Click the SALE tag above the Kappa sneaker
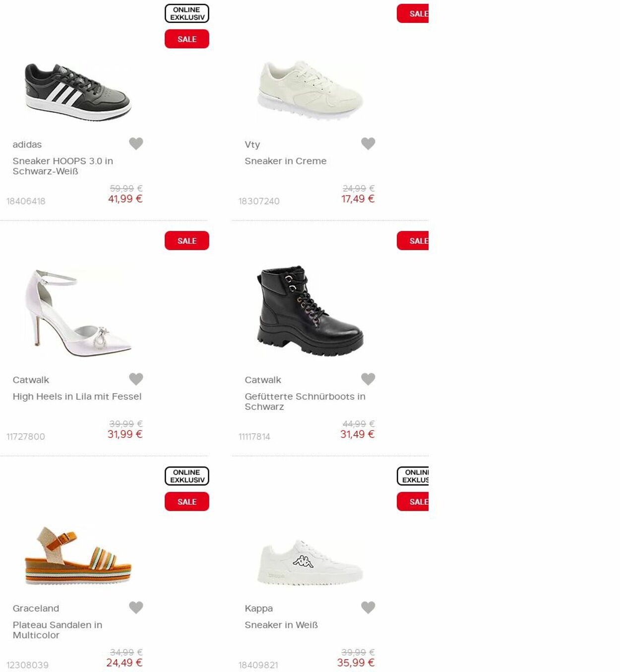The width and height of the screenshot is (620, 672). tap(414, 501)
